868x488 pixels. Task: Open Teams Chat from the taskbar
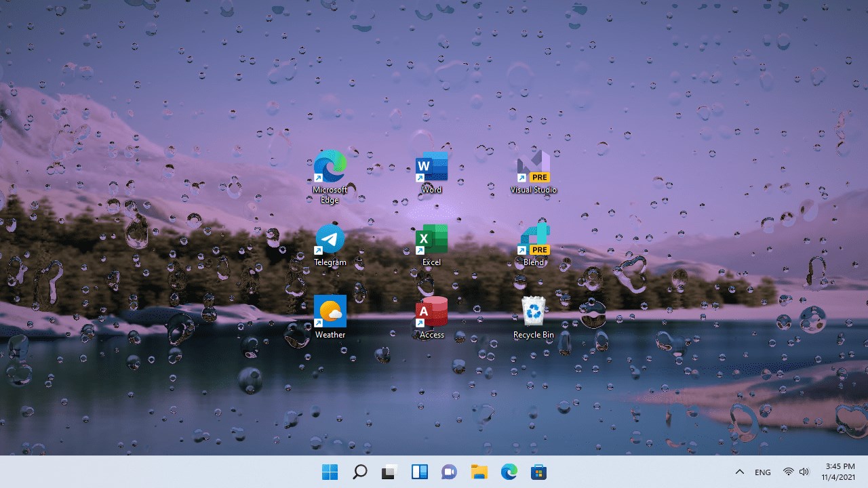click(x=449, y=472)
